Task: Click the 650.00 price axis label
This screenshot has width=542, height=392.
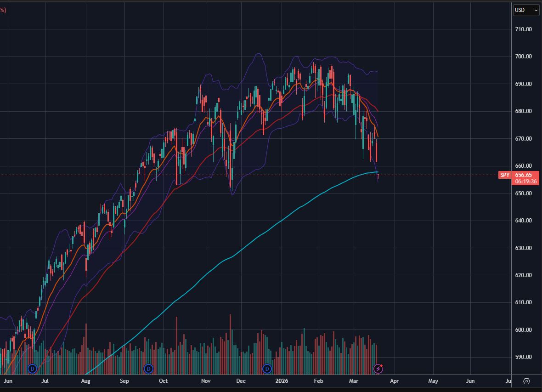Action: 523,193
